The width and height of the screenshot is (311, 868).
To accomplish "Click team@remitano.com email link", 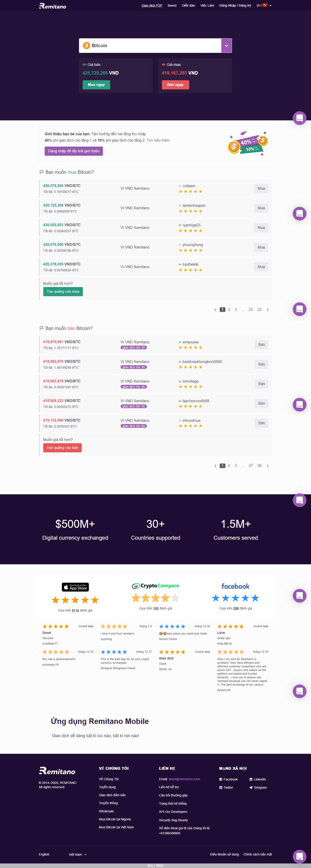I will (x=184, y=779).
